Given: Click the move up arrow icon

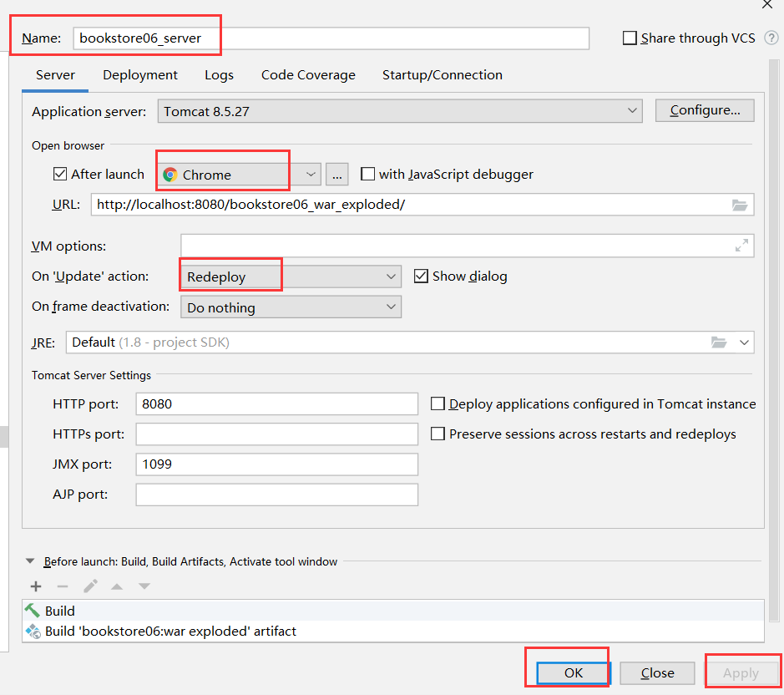Looking at the screenshot, I should 118,586.
